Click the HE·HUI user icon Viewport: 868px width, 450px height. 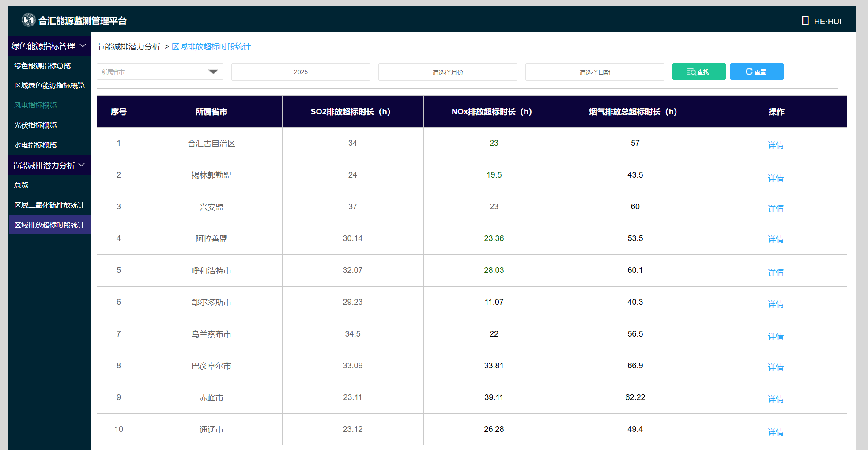tap(805, 21)
